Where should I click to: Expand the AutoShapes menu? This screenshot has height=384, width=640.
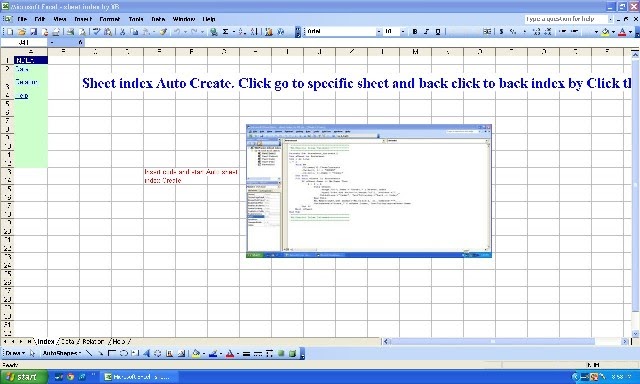62,353
